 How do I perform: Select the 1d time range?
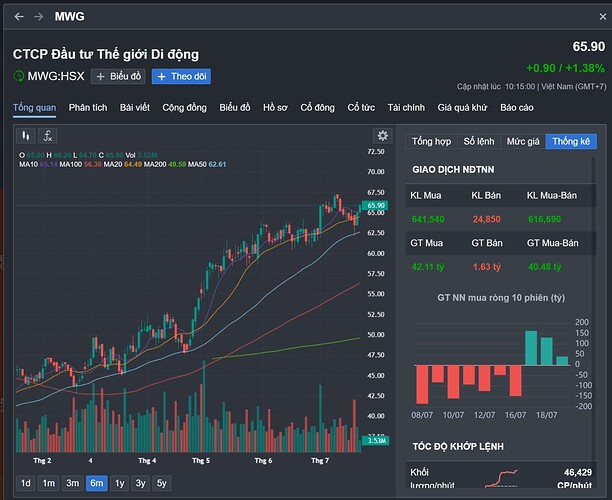pos(26,483)
